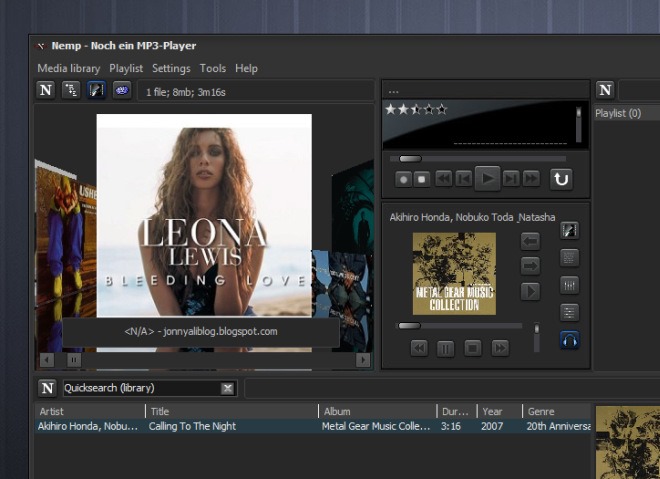Toggle the repeat mode button
The image size is (660, 479).
click(561, 179)
